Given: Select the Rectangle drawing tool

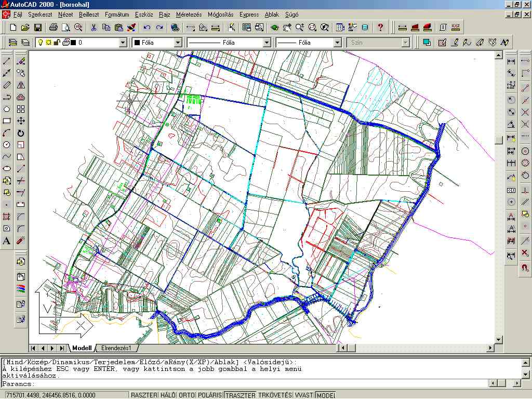Looking at the screenshot, I should (7, 121).
